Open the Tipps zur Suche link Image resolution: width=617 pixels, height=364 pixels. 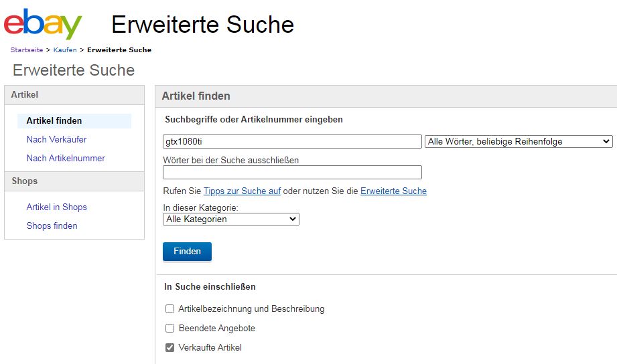click(242, 191)
